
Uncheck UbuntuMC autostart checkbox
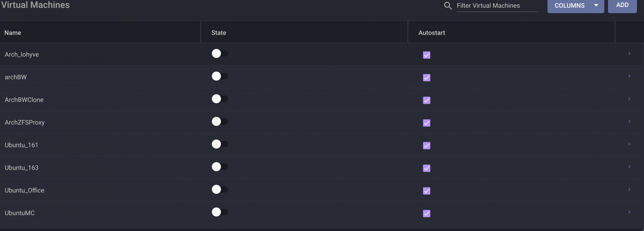(427, 214)
